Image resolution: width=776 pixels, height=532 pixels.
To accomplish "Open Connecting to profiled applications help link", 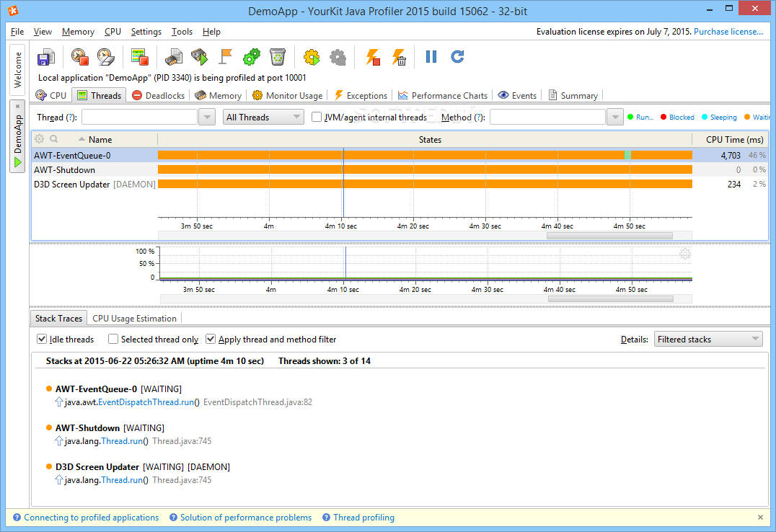I will click(91, 517).
